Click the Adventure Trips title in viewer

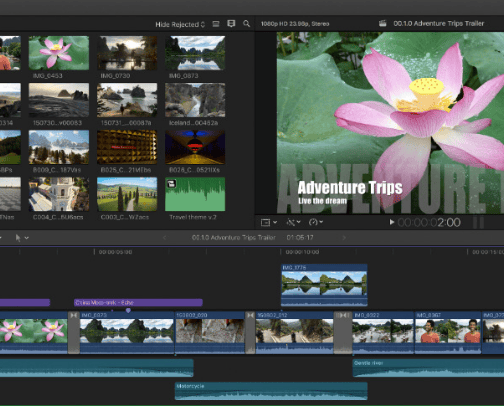(350, 188)
